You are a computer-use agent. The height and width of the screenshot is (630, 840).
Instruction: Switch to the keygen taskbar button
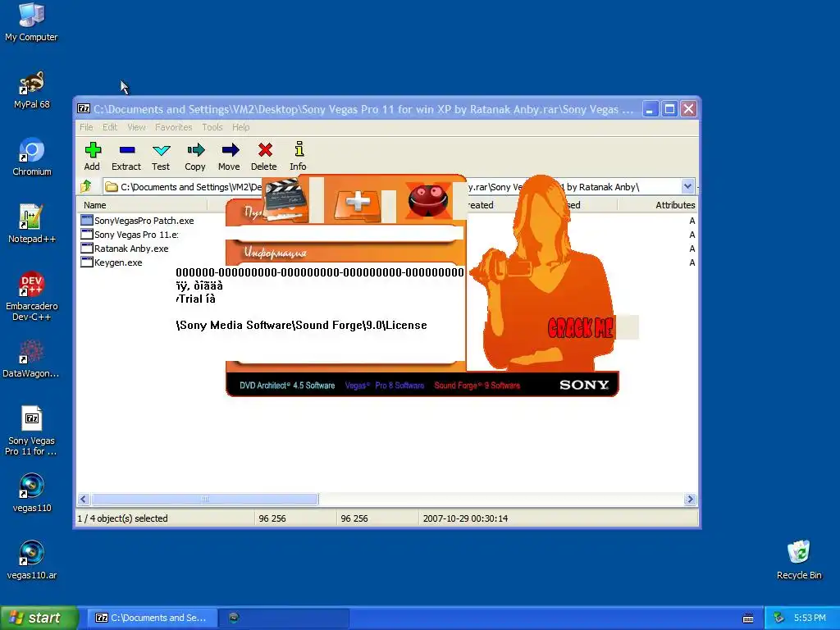284,618
